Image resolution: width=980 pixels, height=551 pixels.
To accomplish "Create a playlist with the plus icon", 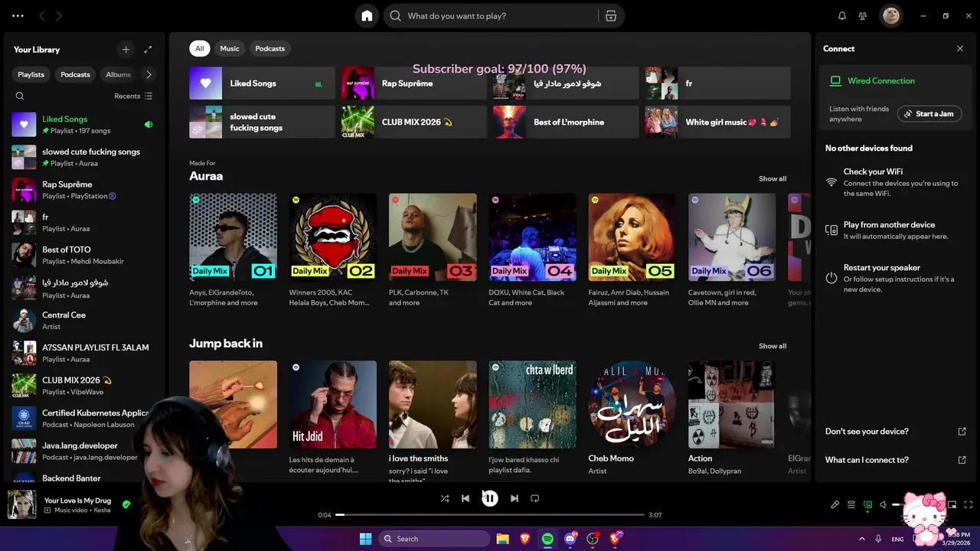I will pos(126,49).
